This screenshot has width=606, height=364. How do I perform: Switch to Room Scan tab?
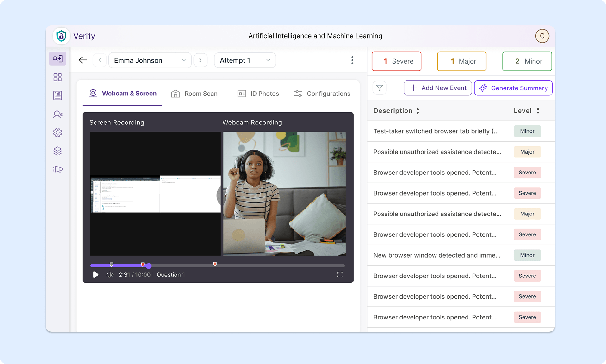tap(194, 94)
